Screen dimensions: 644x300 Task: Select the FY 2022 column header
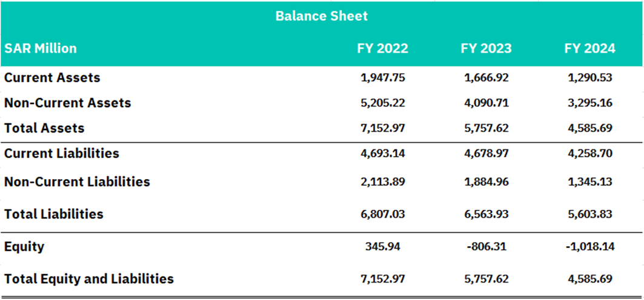pos(382,48)
